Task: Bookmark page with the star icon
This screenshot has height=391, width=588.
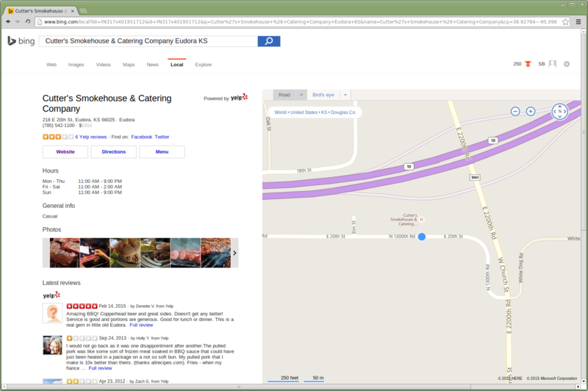Action: pyautogui.click(x=565, y=22)
